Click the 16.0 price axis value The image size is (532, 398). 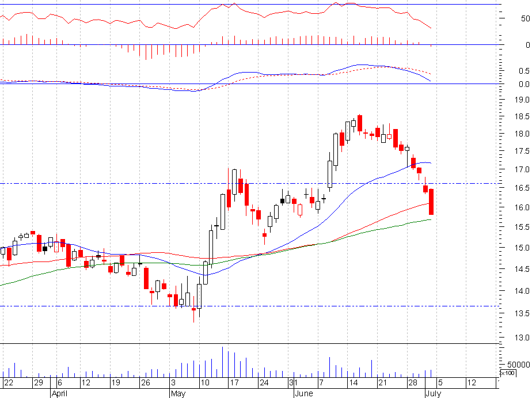522,207
